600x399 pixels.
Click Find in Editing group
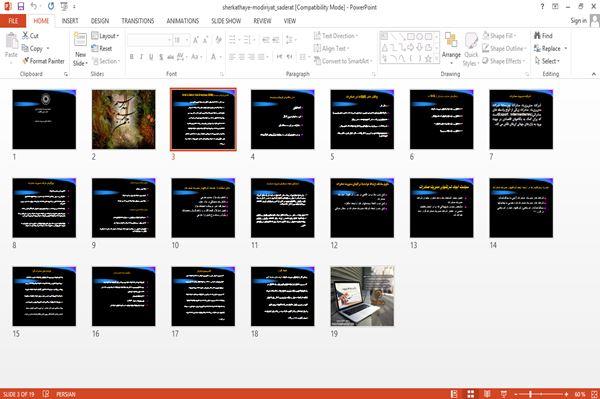coord(543,36)
